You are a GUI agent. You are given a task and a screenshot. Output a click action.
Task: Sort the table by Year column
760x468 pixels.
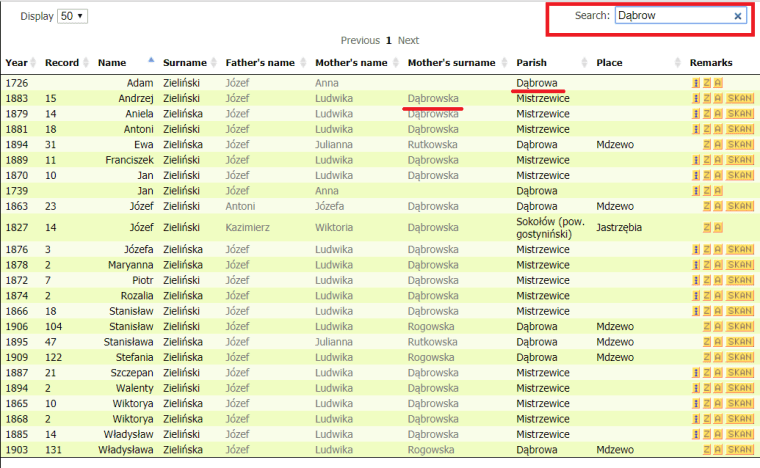tap(17, 62)
